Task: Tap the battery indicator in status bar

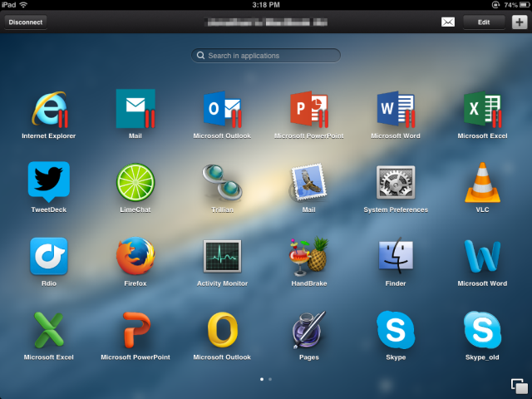Action: click(x=525, y=5)
